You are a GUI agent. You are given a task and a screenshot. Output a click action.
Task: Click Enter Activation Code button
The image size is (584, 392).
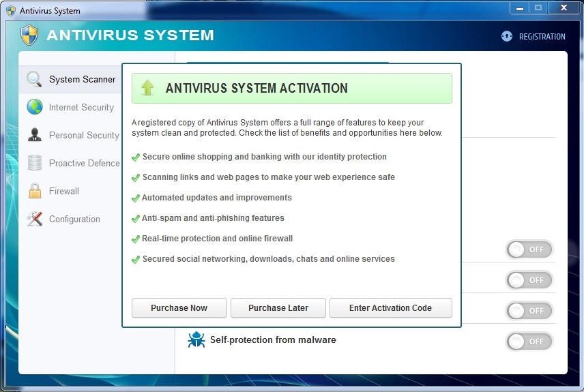click(x=391, y=308)
